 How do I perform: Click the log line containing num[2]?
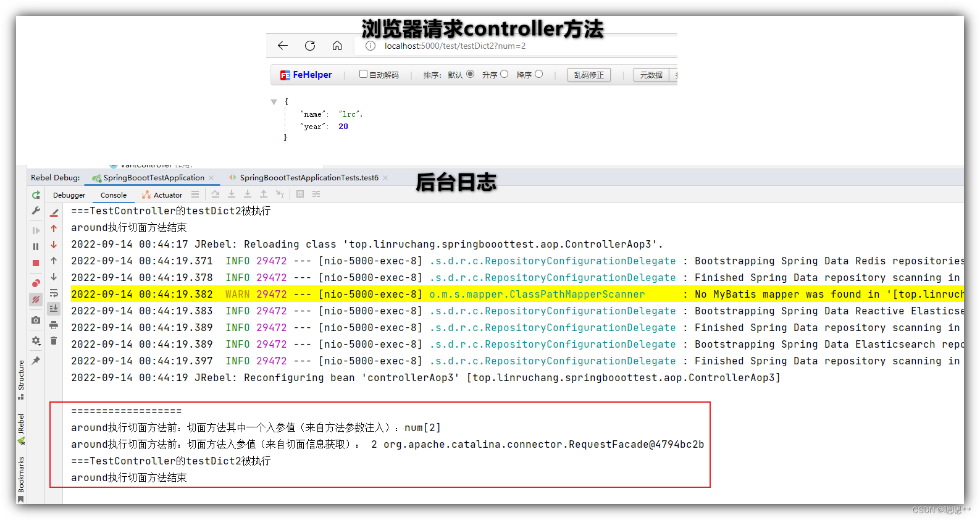[256, 428]
